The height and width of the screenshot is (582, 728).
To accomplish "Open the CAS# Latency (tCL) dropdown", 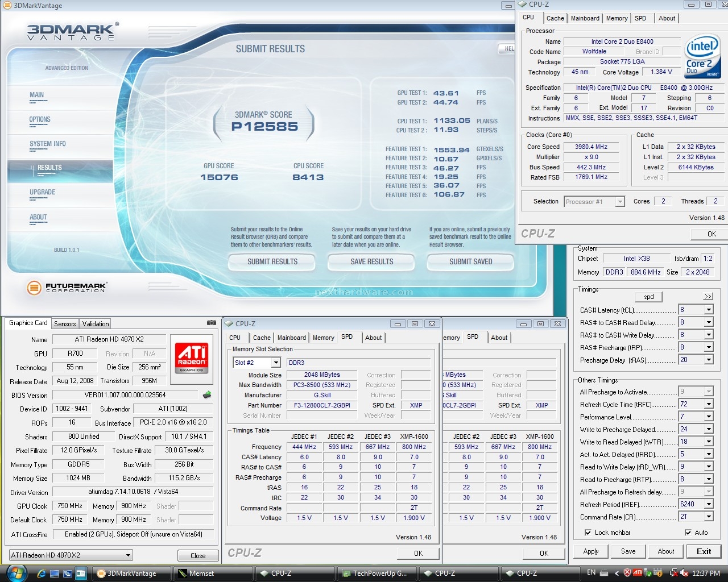I will pyautogui.click(x=709, y=310).
